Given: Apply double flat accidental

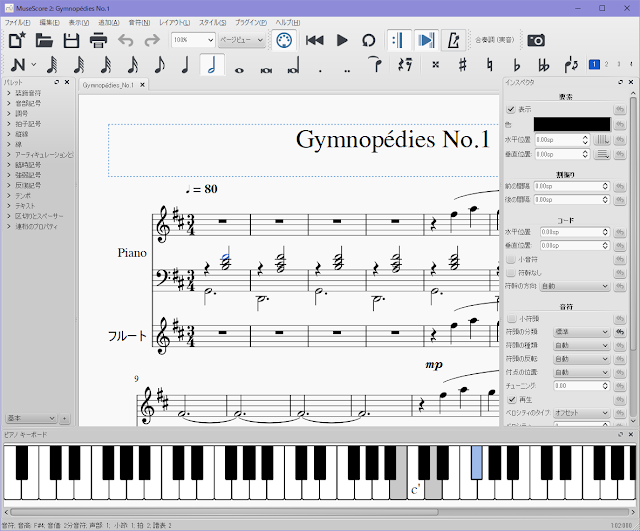Looking at the screenshot, I should point(543,64).
